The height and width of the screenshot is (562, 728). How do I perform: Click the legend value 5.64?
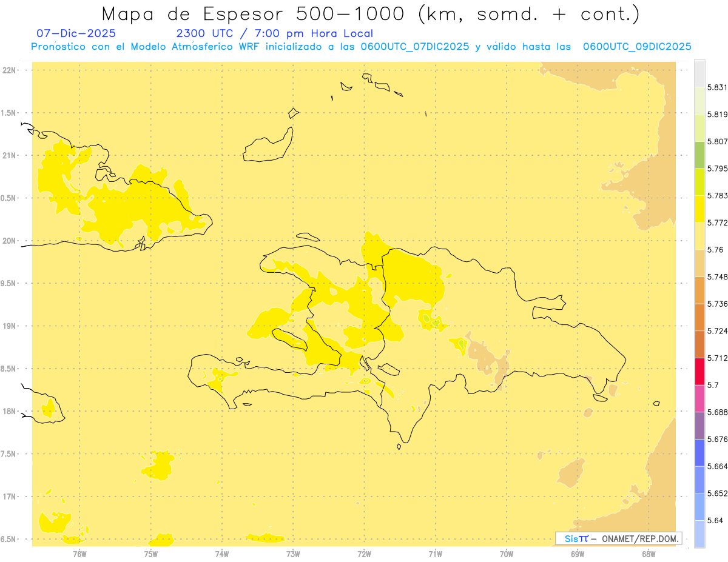coord(715,520)
